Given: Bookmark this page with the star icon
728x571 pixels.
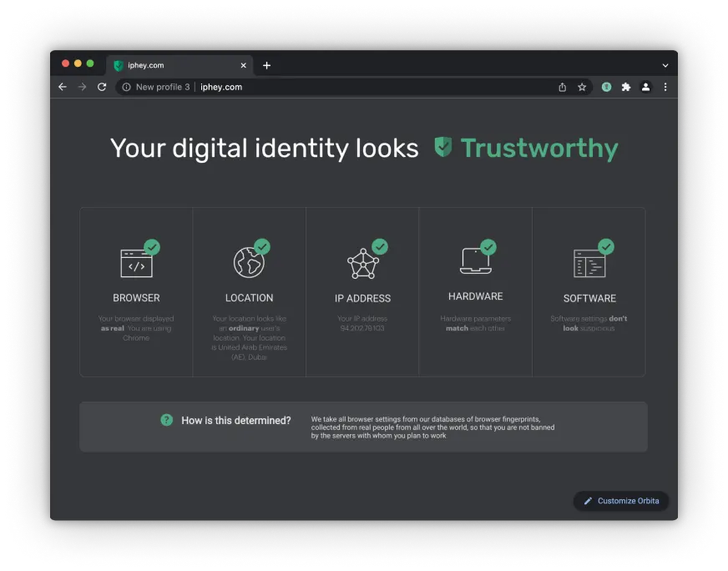Looking at the screenshot, I should click(x=582, y=87).
